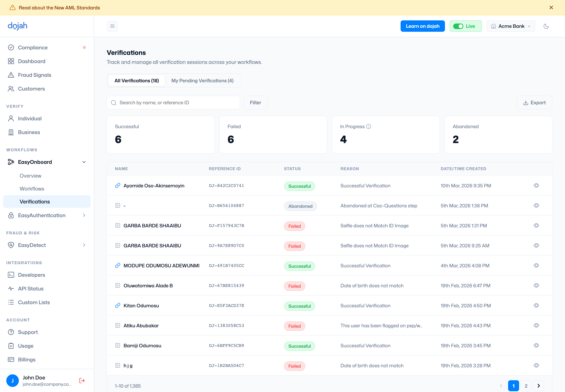
Task: Click the In Progress info icon
Action: [x=369, y=126]
